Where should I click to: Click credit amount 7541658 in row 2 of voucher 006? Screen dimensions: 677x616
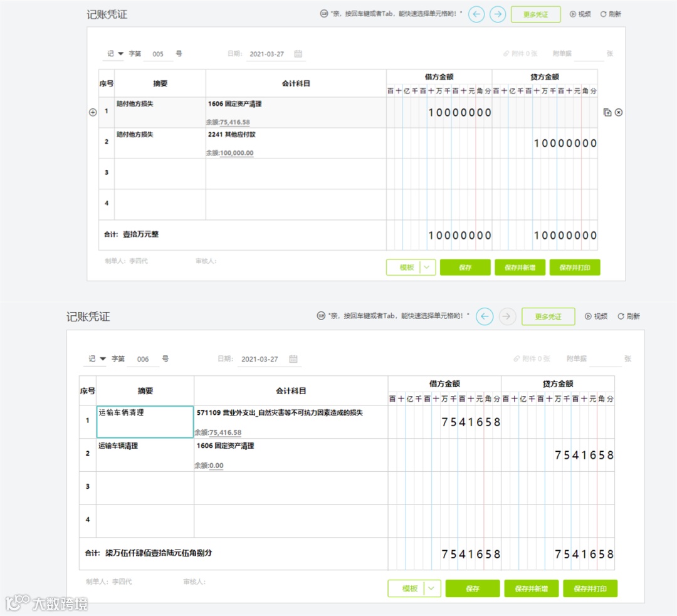pyautogui.click(x=558, y=455)
